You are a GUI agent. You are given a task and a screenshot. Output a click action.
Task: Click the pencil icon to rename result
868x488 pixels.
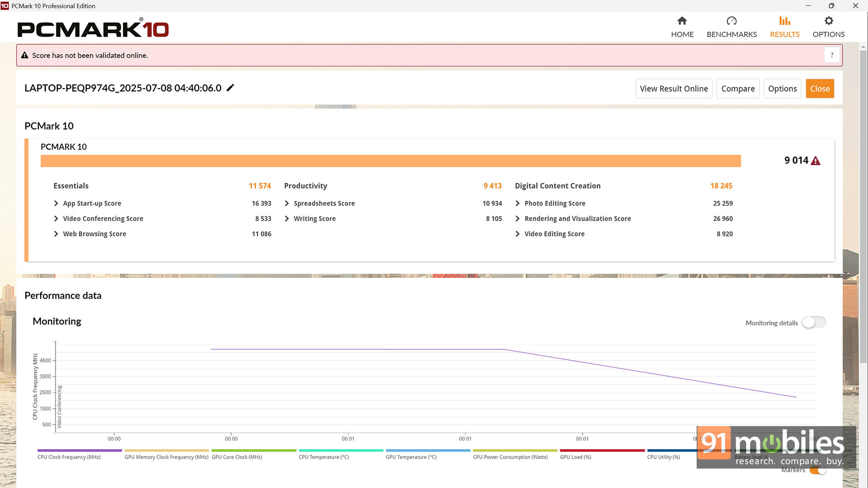[x=231, y=88]
